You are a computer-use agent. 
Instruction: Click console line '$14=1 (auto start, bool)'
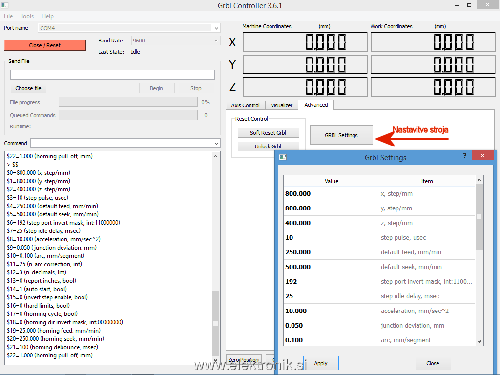coord(36,289)
